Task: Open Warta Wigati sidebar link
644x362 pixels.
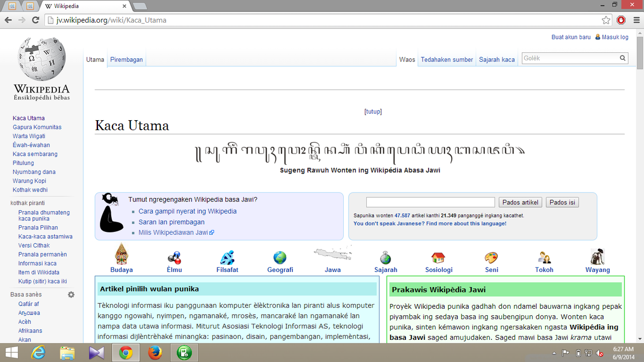Action: (x=29, y=136)
